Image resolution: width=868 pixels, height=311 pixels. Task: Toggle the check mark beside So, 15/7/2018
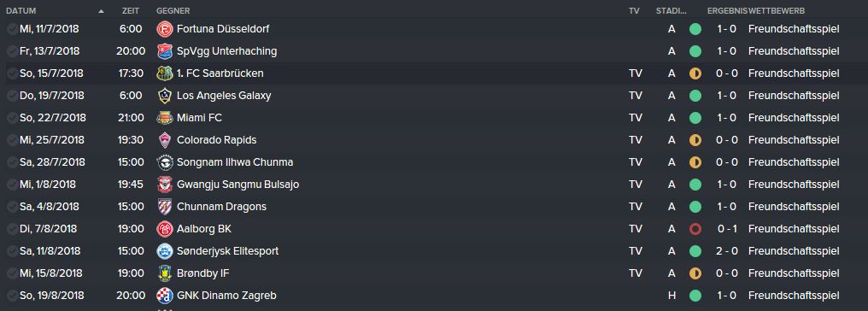pyautogui.click(x=12, y=73)
